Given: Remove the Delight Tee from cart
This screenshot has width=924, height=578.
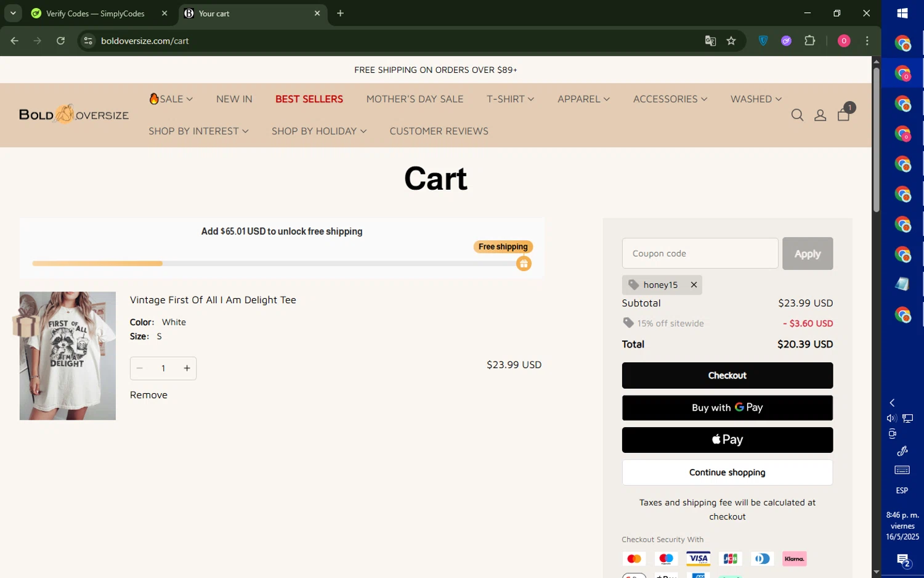Looking at the screenshot, I should (x=148, y=395).
